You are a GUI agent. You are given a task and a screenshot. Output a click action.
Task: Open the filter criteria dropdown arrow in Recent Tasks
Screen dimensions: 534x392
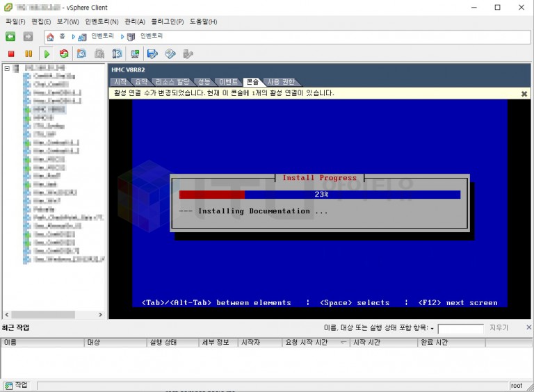coord(432,328)
